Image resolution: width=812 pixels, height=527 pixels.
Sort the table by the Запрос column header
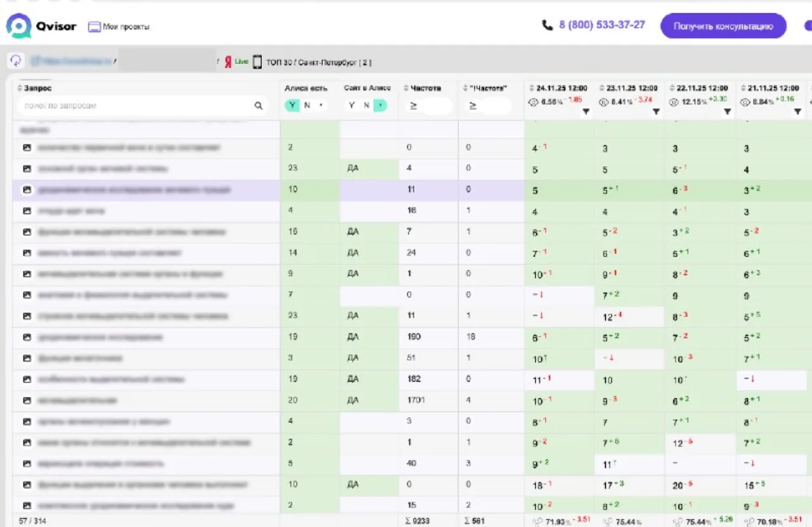coord(35,88)
